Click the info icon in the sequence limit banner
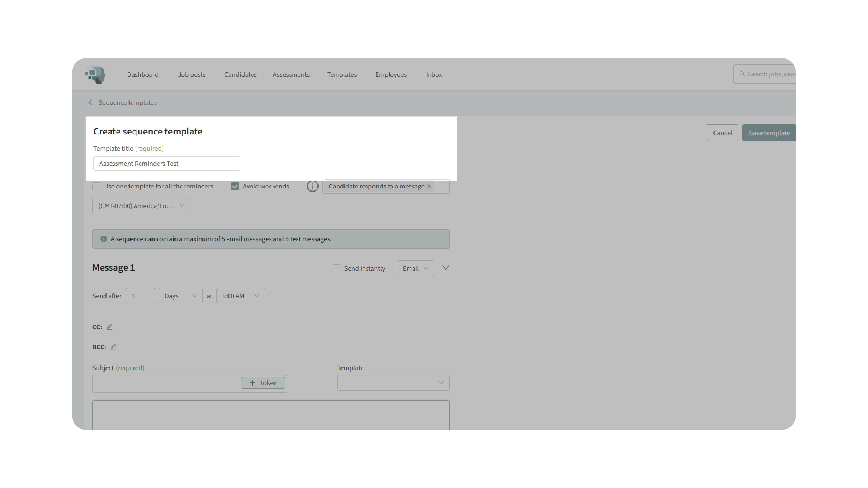 click(104, 239)
